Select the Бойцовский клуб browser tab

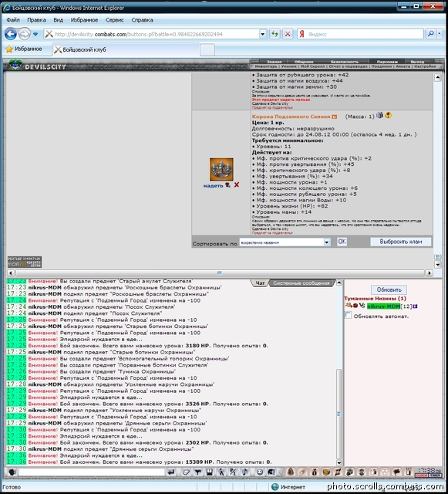point(126,49)
